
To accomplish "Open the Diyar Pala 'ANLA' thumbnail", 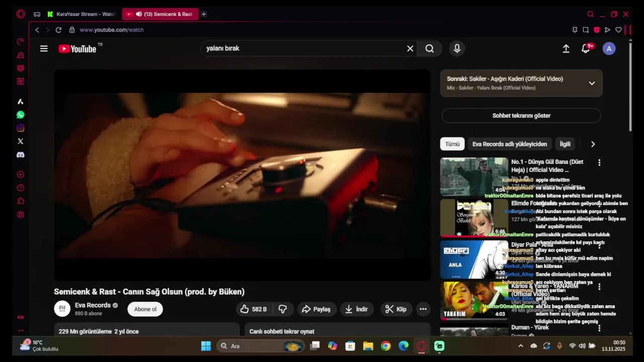I will click(x=474, y=259).
